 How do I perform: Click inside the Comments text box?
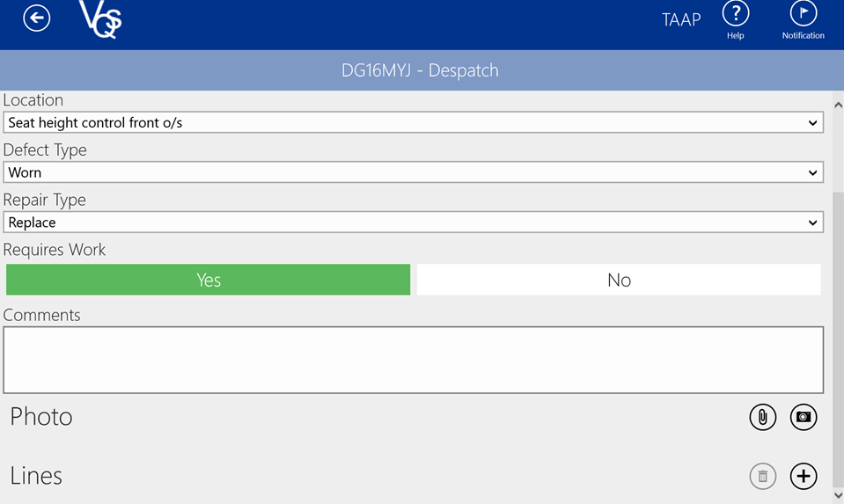pyautogui.click(x=413, y=360)
